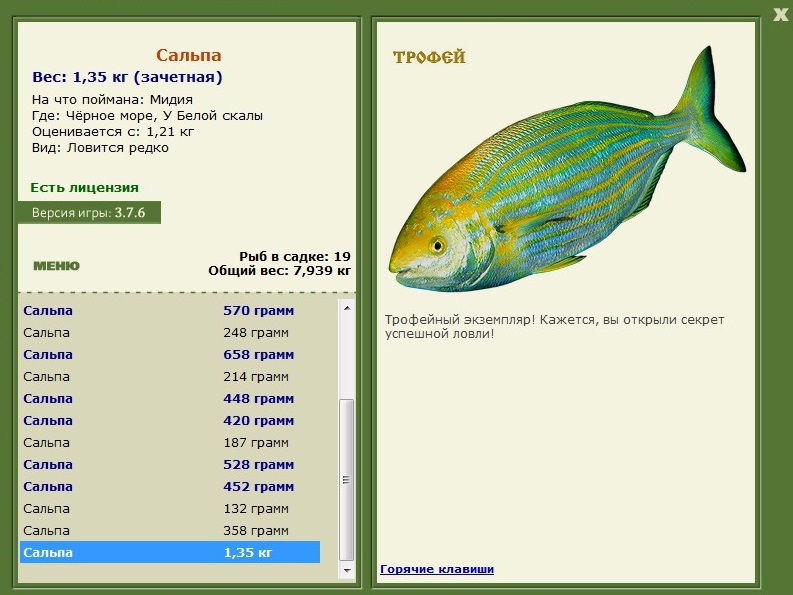Viewport: 793px width, 595px height.
Task: Click the Есть лицензия text
Action: 84,188
